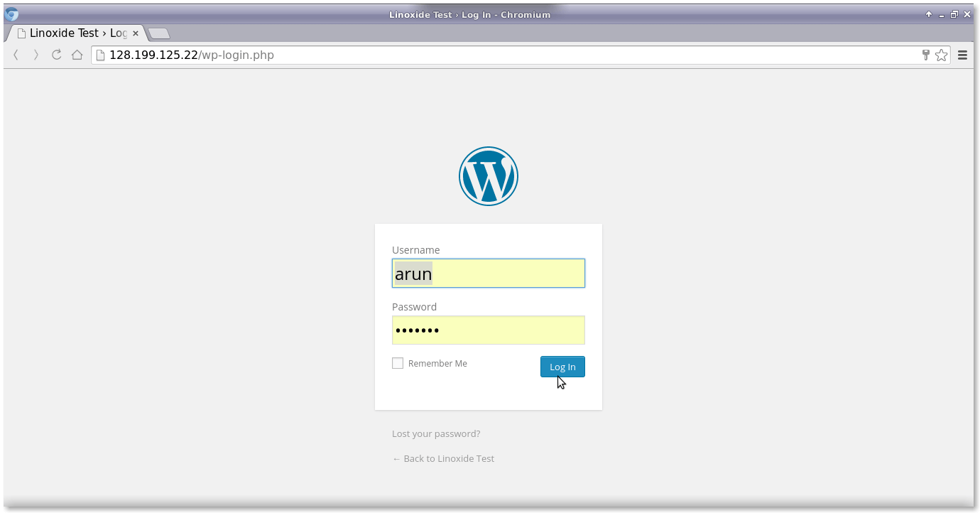Enable the Remember Me checkbox

[x=398, y=363]
